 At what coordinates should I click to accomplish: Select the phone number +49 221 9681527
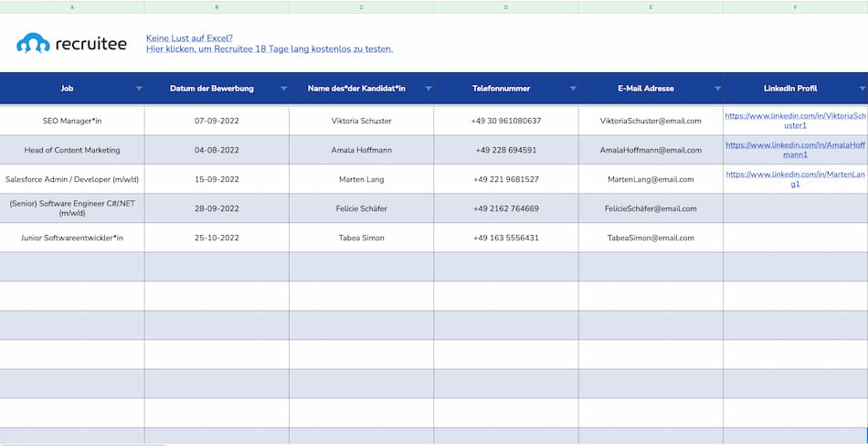pos(506,179)
